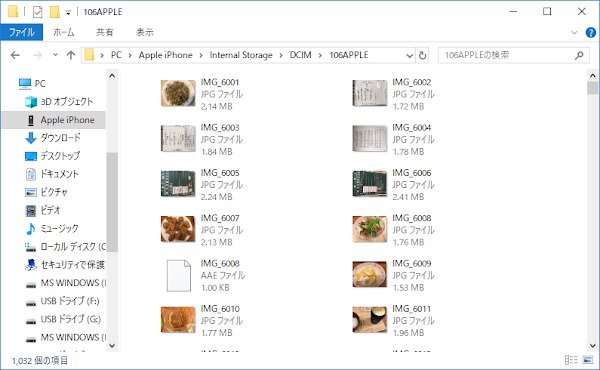This screenshot has width=600, height=370.
Task: Click Internal Storage in the address breadcrumb
Action: [241, 55]
